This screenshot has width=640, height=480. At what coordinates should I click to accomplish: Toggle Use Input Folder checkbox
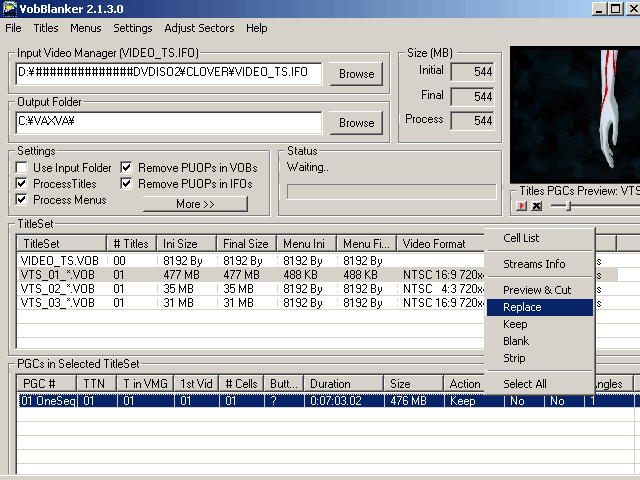pyautogui.click(x=21, y=167)
